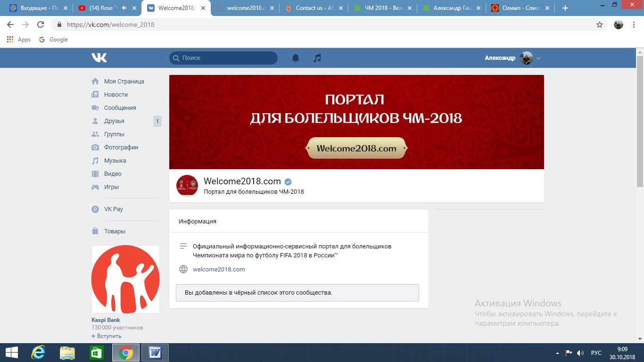Click the shopping bag icon beside Товары
Viewport: 644px width, 362px height.
(95, 231)
